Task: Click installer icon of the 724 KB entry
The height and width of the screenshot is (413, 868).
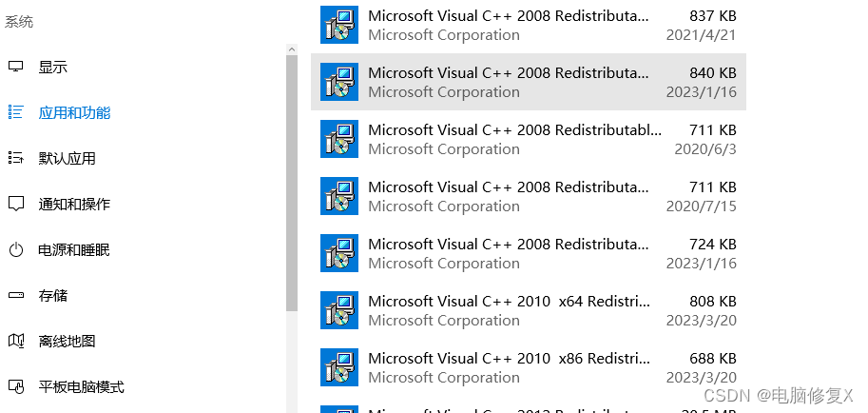Action: pyautogui.click(x=339, y=253)
